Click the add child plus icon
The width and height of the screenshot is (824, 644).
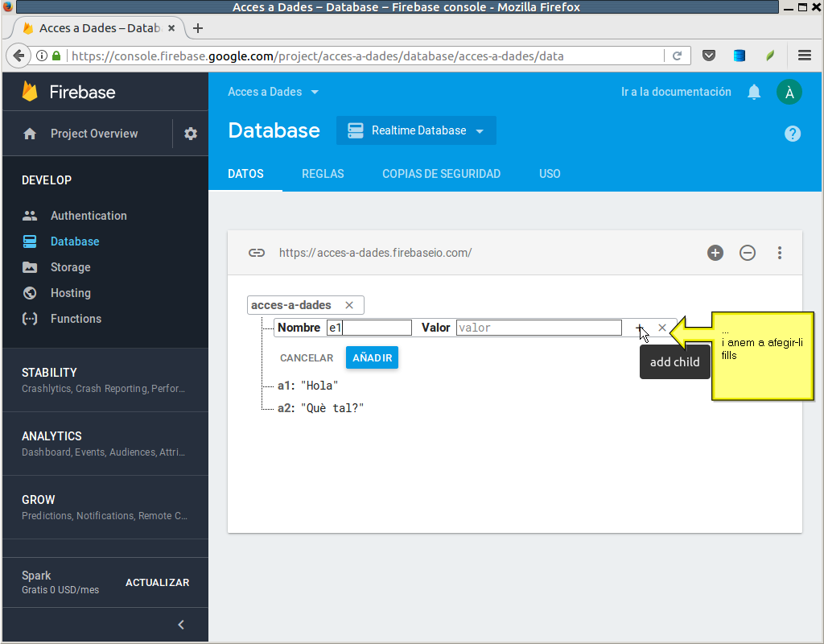[x=639, y=328]
